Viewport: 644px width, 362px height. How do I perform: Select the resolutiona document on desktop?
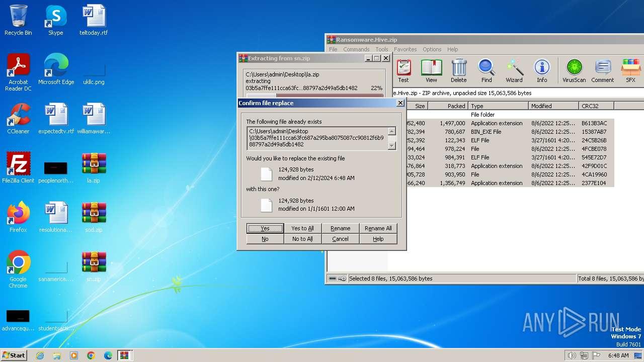pos(56,217)
